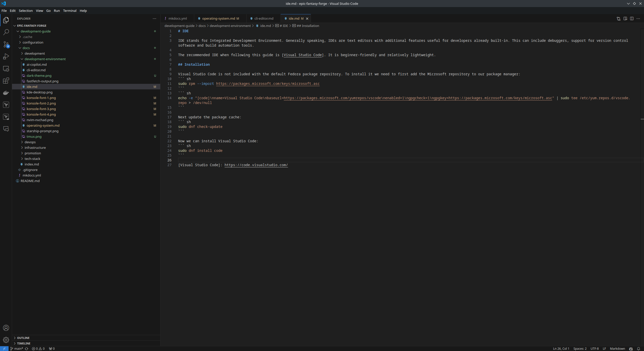Close the ide.md editor tab
This screenshot has width=644, height=351.
pyautogui.click(x=307, y=19)
